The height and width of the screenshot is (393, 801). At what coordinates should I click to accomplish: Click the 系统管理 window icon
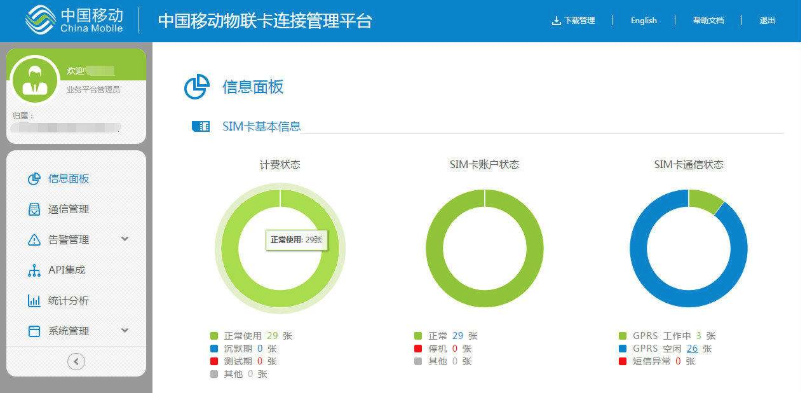pyautogui.click(x=34, y=331)
